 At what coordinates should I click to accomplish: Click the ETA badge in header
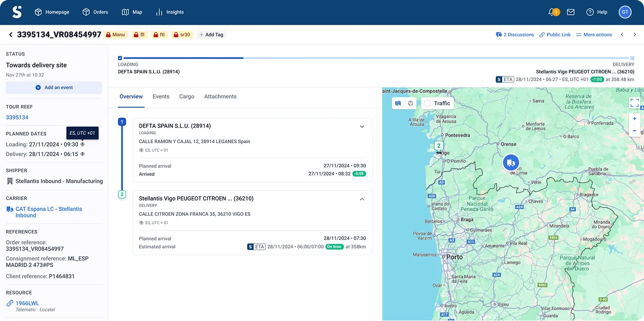pos(505,79)
